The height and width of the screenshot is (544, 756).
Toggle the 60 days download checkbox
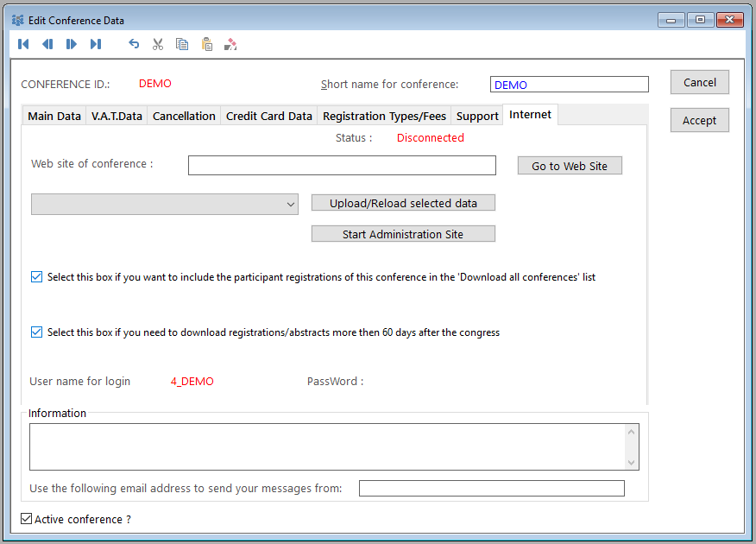pos(36,332)
